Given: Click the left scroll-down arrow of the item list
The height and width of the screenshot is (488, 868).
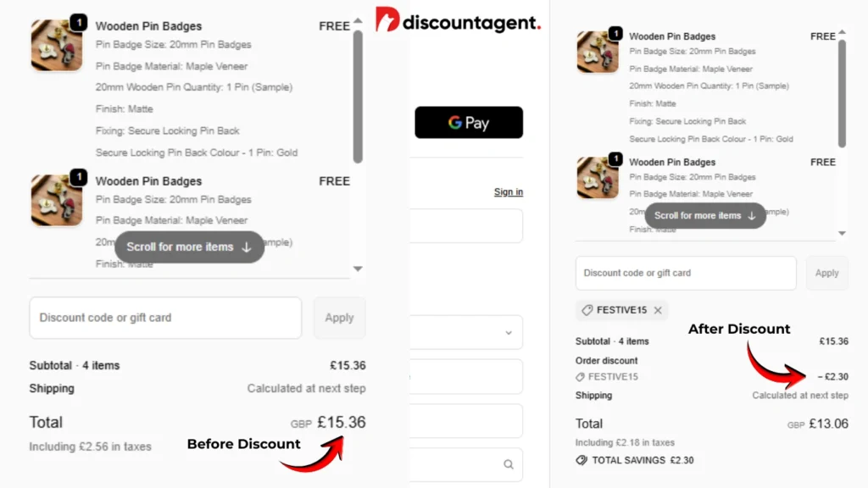Looking at the screenshot, I should click(x=359, y=269).
